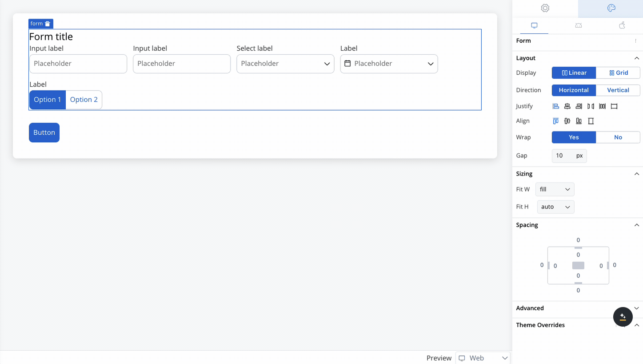This screenshot has width=643, height=364.
Task: Click the bottom margin value below the spacing box
Action: coord(578,290)
